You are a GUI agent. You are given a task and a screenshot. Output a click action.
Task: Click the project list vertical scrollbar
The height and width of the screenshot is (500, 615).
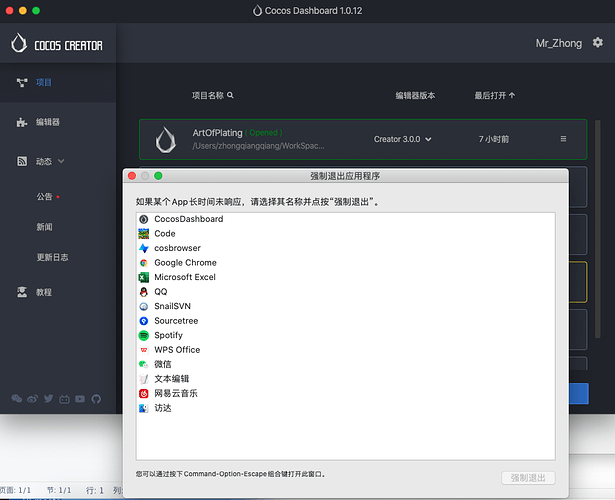point(598,229)
